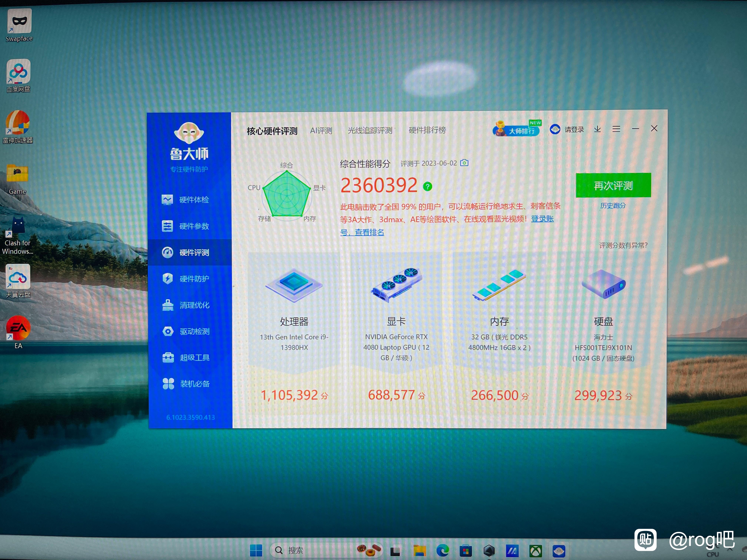This screenshot has width=747, height=560.
Task: Open the dark hexagon app in taskbar
Action: point(489,551)
